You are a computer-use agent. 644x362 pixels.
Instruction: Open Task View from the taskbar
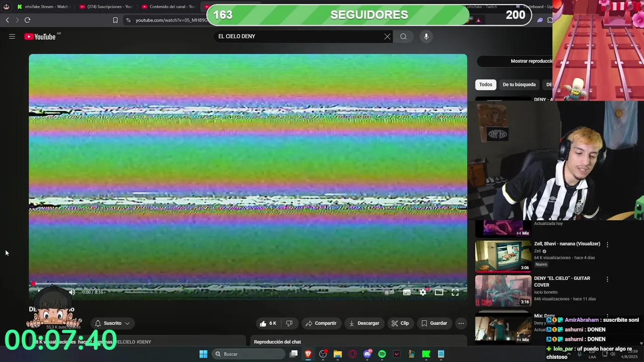(293, 354)
